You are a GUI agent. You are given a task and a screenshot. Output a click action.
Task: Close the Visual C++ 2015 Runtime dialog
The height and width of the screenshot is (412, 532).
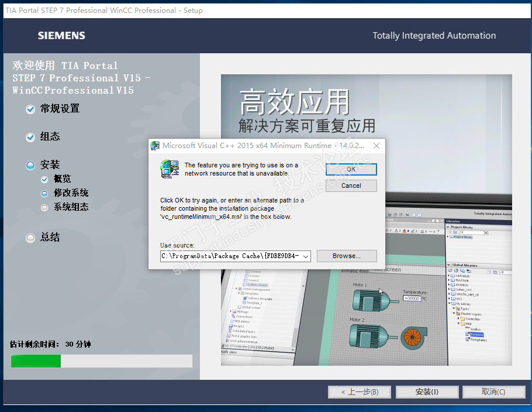click(376, 146)
